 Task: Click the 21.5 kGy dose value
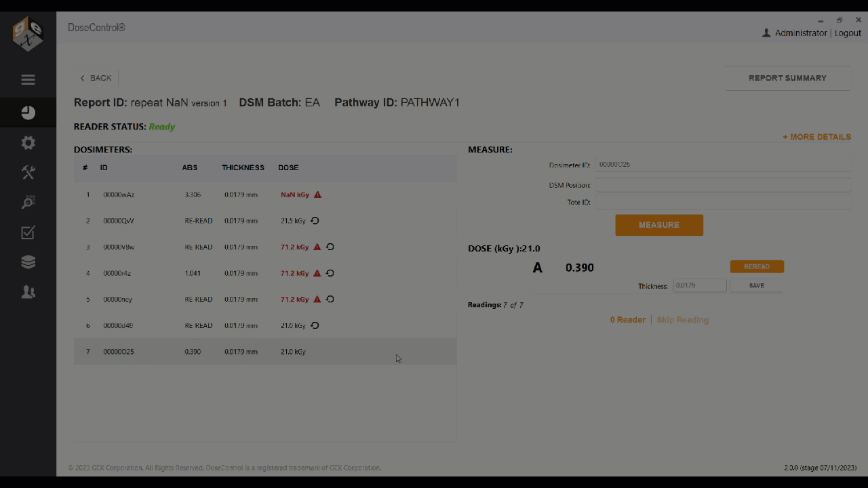(293, 221)
